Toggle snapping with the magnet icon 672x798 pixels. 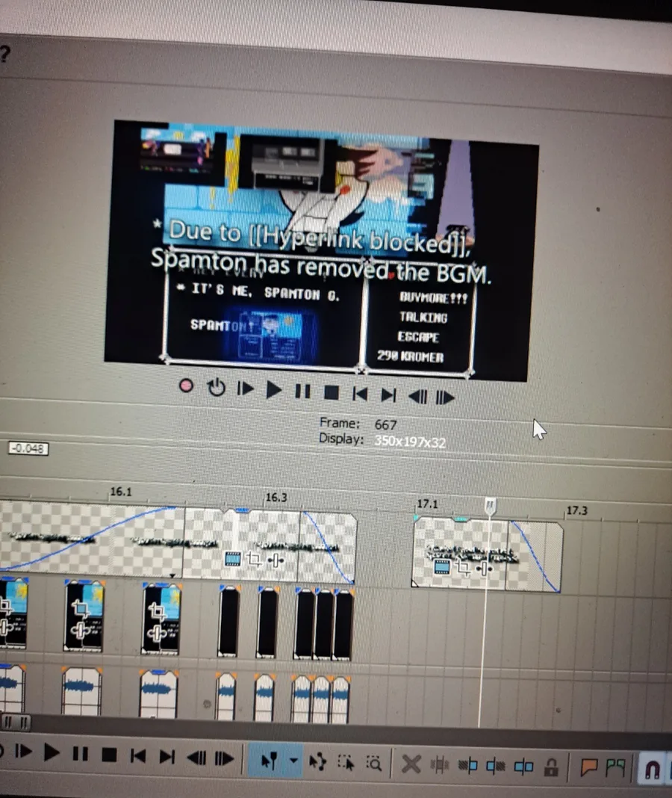pyautogui.click(x=652, y=769)
